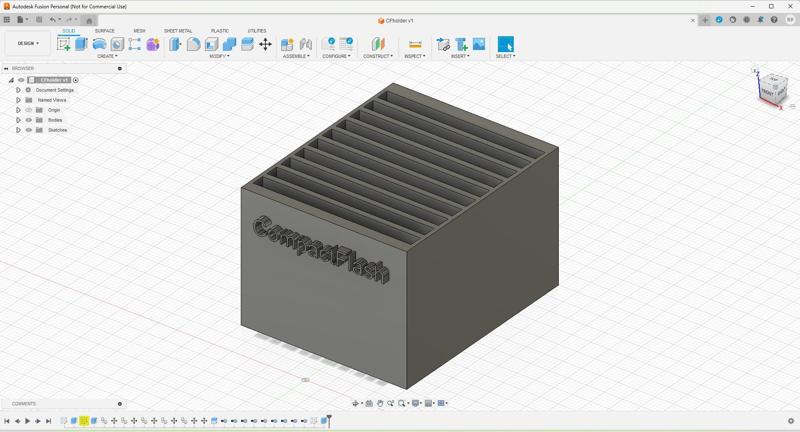Jump to the timeline end

pyautogui.click(x=48, y=421)
